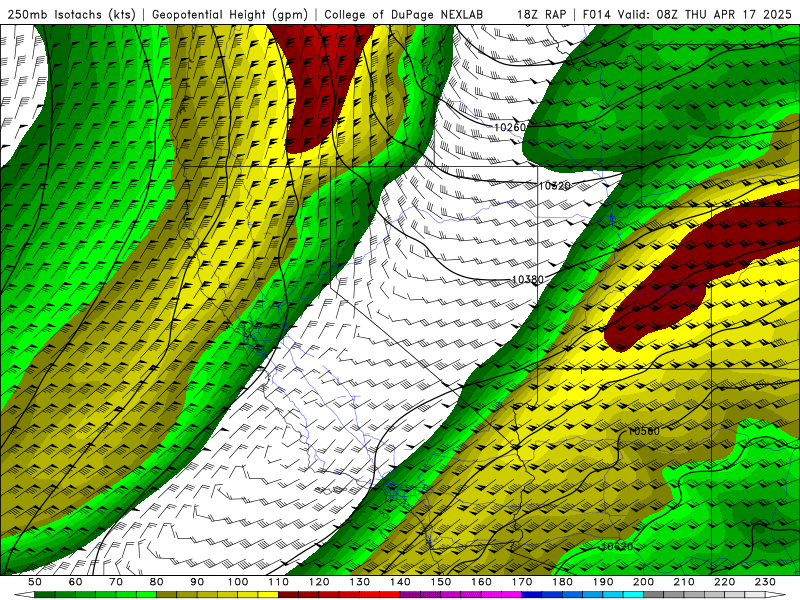Click the colorbar label 230

(x=766, y=582)
